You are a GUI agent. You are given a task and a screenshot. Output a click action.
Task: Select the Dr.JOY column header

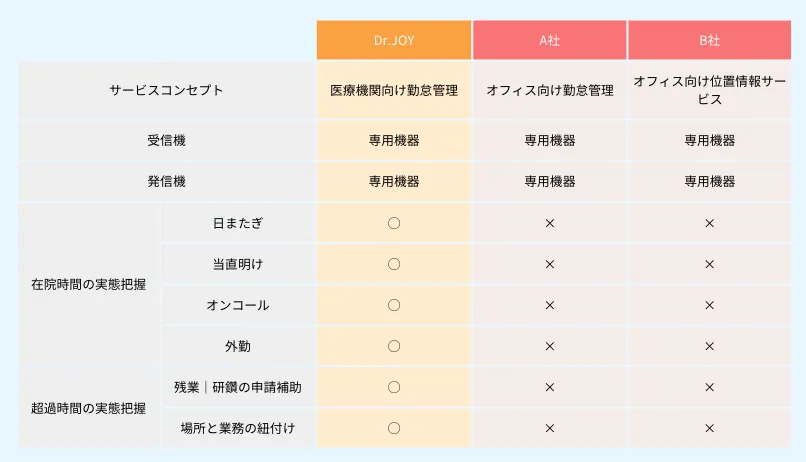394,40
